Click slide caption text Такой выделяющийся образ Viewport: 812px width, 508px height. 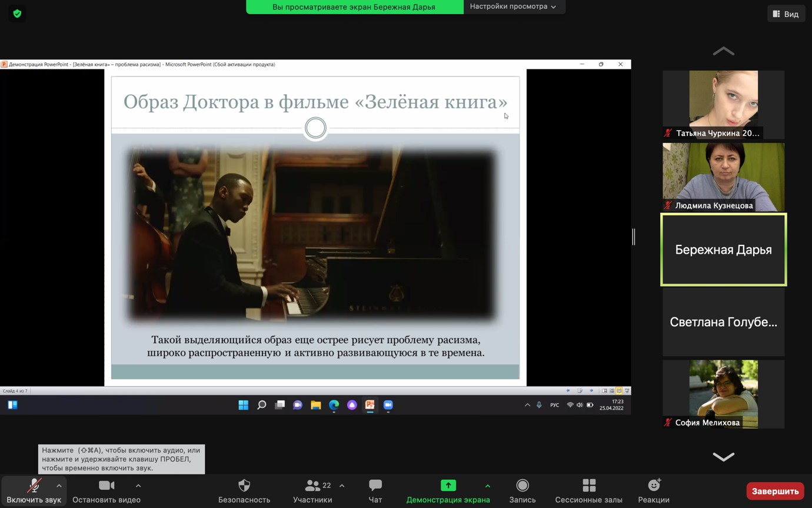point(316,347)
